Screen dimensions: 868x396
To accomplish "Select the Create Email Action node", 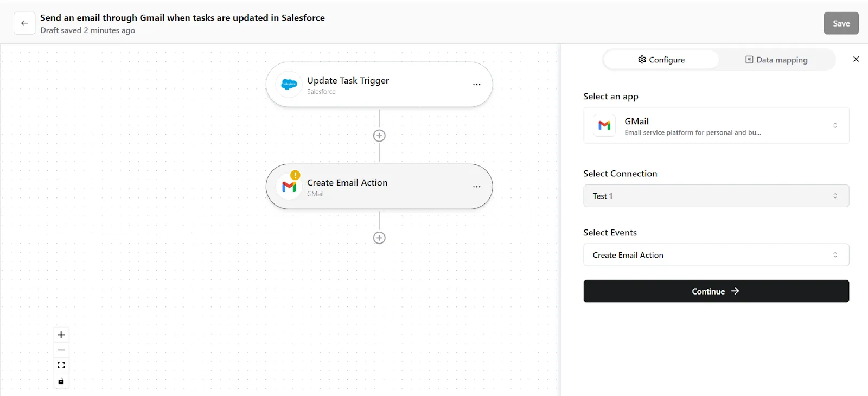I will (379, 187).
